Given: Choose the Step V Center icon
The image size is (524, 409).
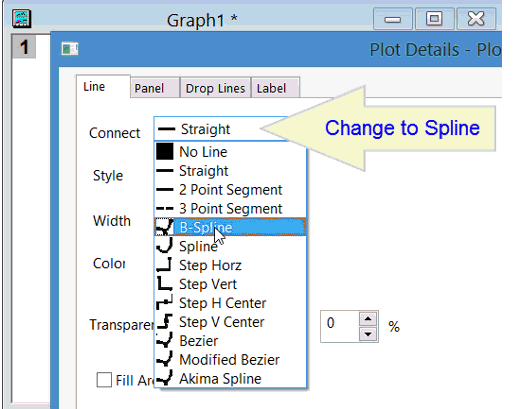Looking at the screenshot, I should click(165, 322).
